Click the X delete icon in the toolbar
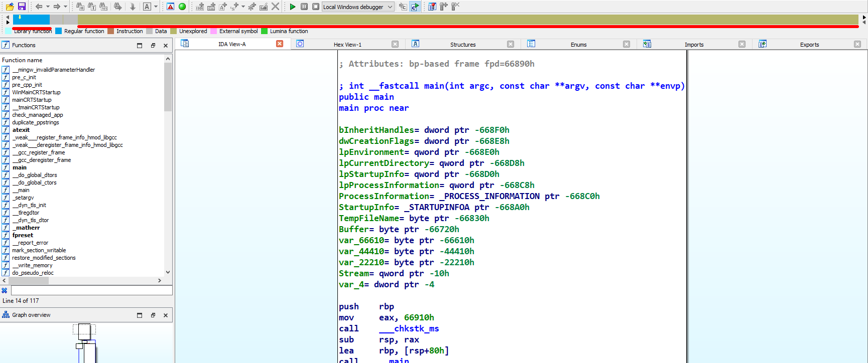Image resolution: width=868 pixels, height=363 pixels. [x=275, y=7]
